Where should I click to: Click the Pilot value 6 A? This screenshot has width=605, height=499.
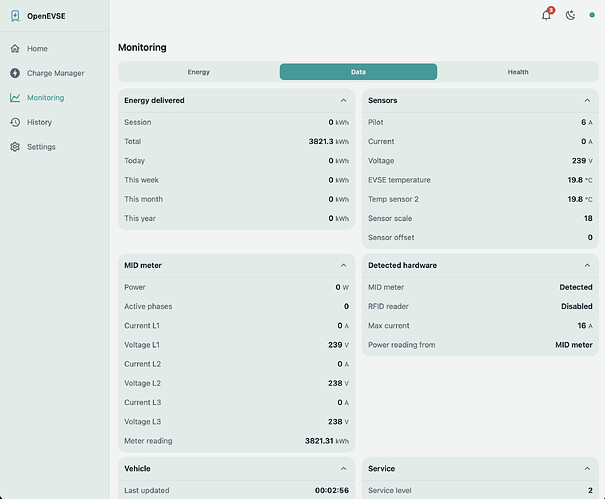[x=587, y=122]
